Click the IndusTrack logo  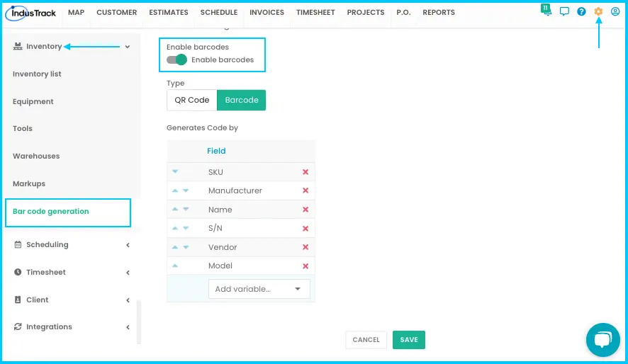[31, 13]
